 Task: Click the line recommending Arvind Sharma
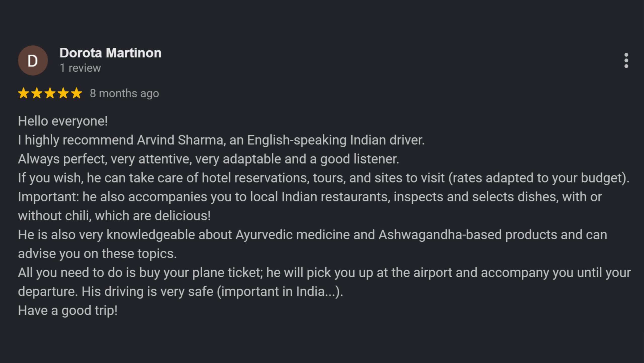coord(221,140)
